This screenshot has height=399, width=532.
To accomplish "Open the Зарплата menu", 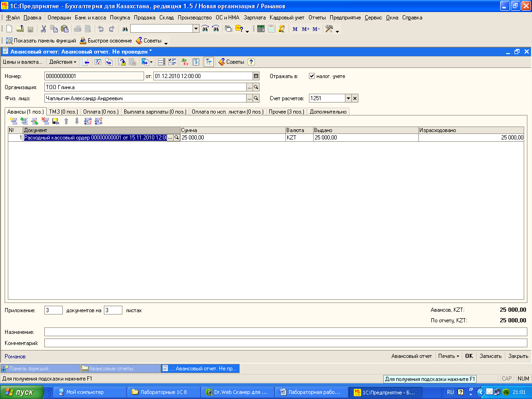I will click(254, 18).
